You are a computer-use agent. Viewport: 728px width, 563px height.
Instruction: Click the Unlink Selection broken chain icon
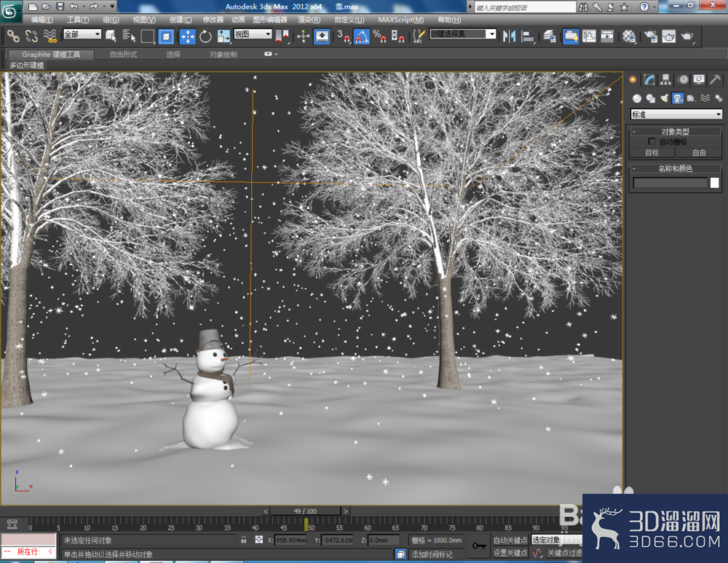tap(31, 36)
